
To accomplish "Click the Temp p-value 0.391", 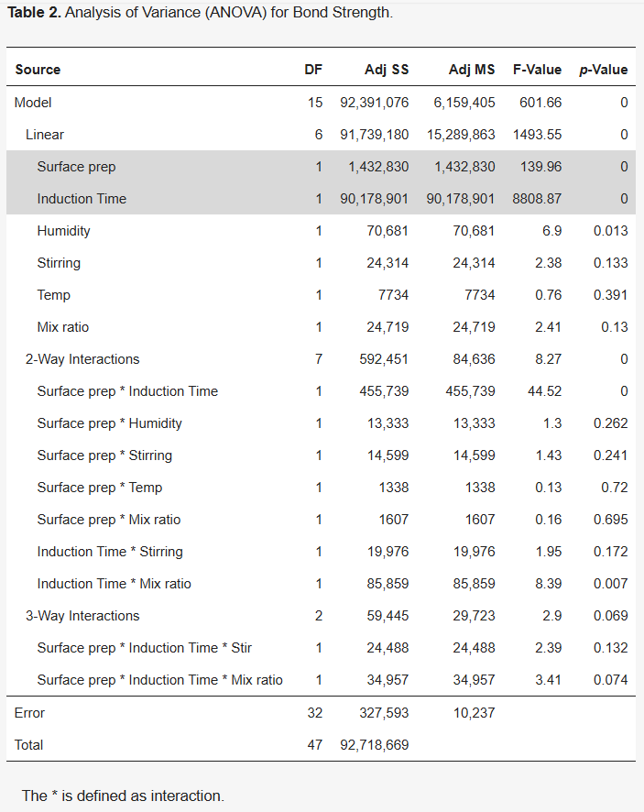I will tap(611, 295).
